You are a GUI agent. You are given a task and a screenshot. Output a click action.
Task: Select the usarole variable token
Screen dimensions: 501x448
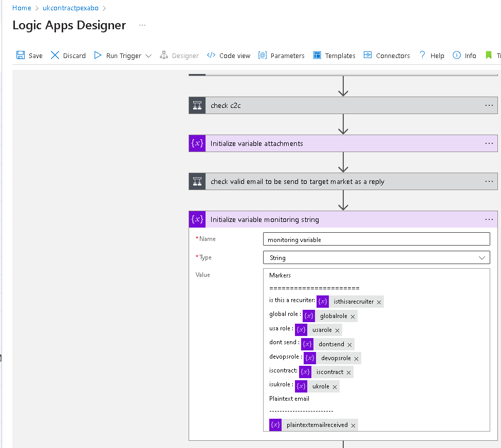point(319,330)
